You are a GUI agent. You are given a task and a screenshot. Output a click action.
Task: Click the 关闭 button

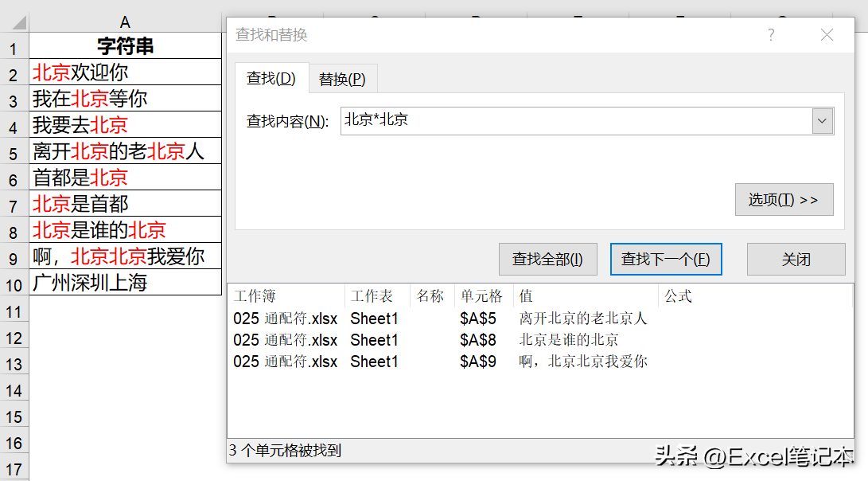click(x=796, y=259)
